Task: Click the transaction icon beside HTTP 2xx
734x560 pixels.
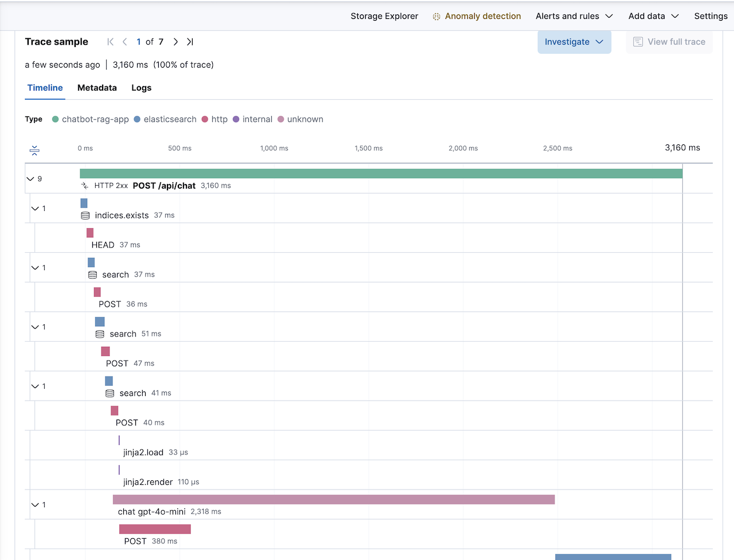Action: pos(85,186)
